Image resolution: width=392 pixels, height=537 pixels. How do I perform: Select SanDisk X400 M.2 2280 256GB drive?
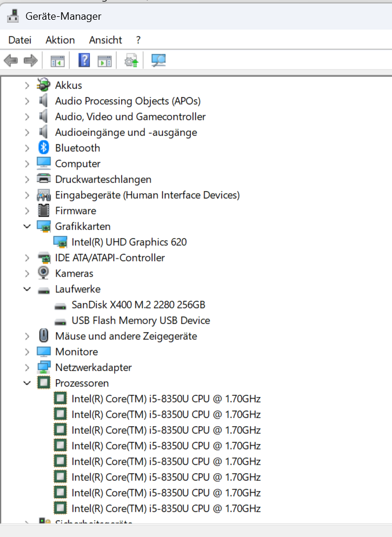coord(138,305)
